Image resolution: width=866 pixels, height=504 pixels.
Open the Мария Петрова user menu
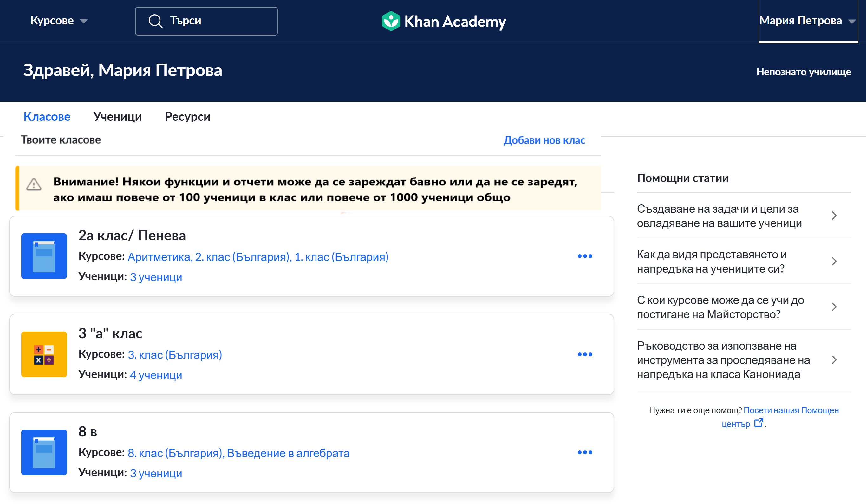click(808, 21)
